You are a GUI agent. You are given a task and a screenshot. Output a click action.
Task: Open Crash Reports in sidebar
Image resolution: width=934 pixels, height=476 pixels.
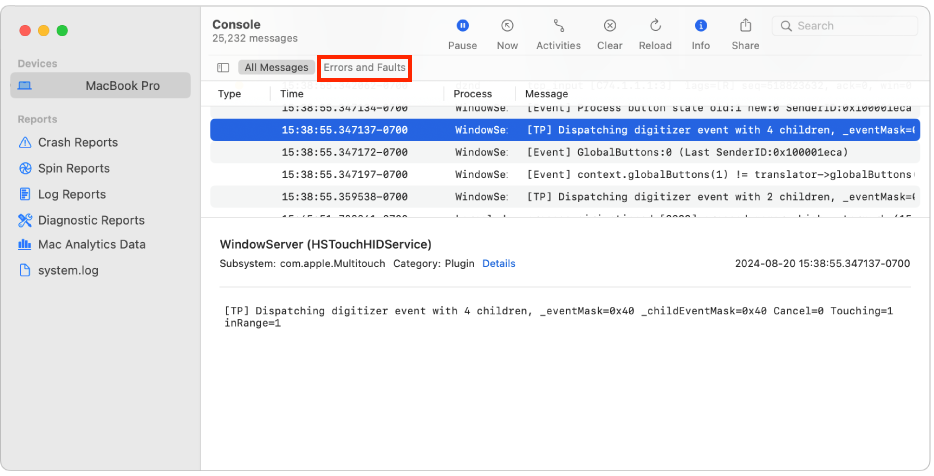[x=77, y=142]
